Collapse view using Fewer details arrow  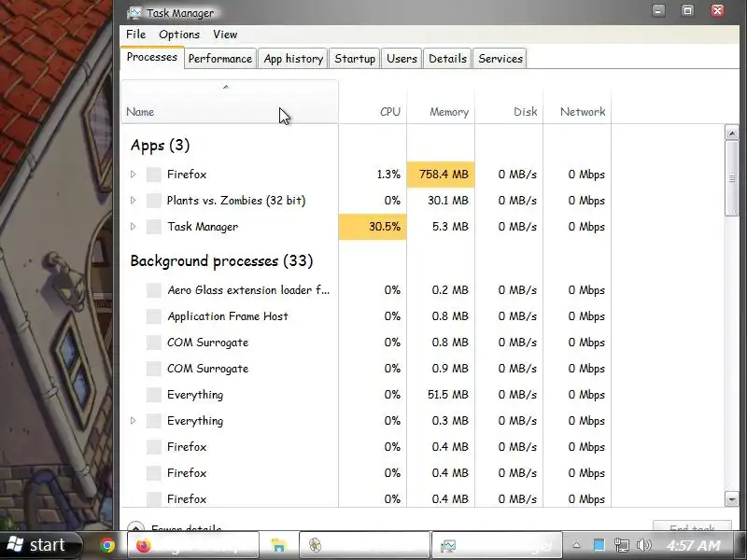pos(136,526)
